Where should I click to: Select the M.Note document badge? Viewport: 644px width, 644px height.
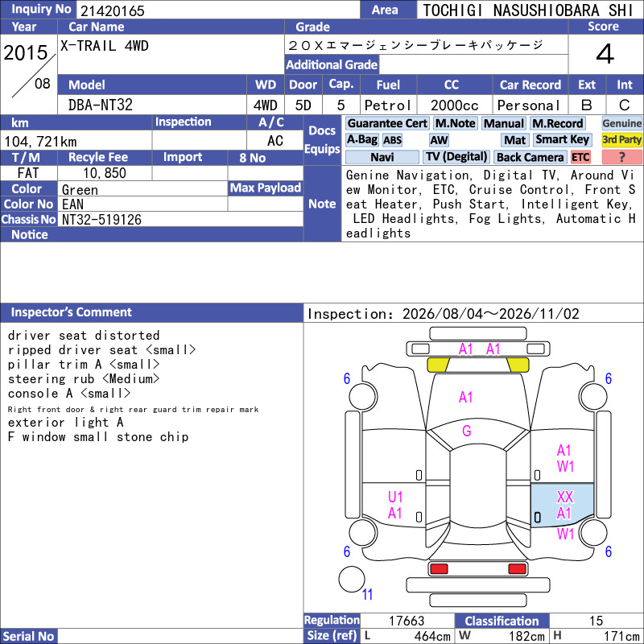(x=456, y=123)
